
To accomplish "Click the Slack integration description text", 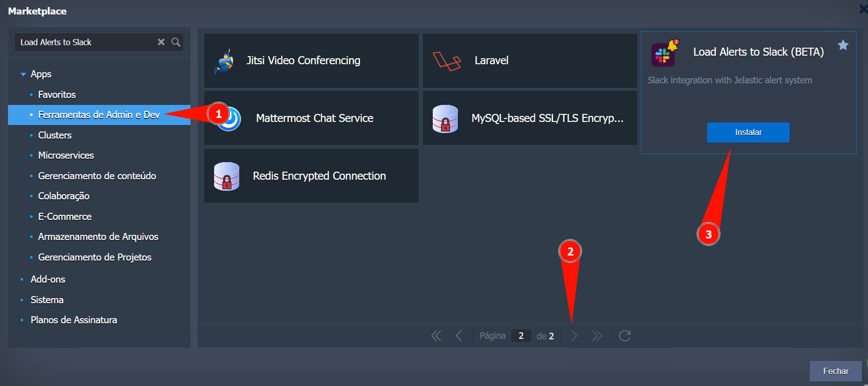I will point(730,80).
